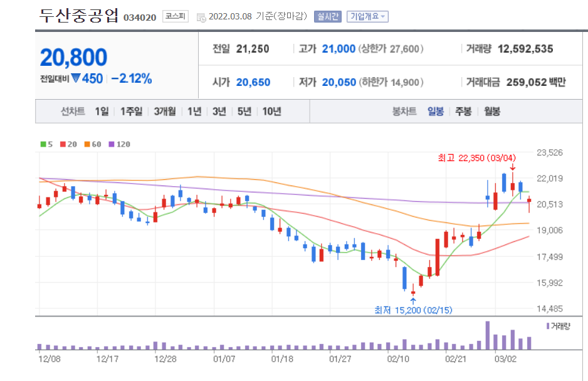
Task: Click the 03/02 date axis label
Action: [505, 359]
